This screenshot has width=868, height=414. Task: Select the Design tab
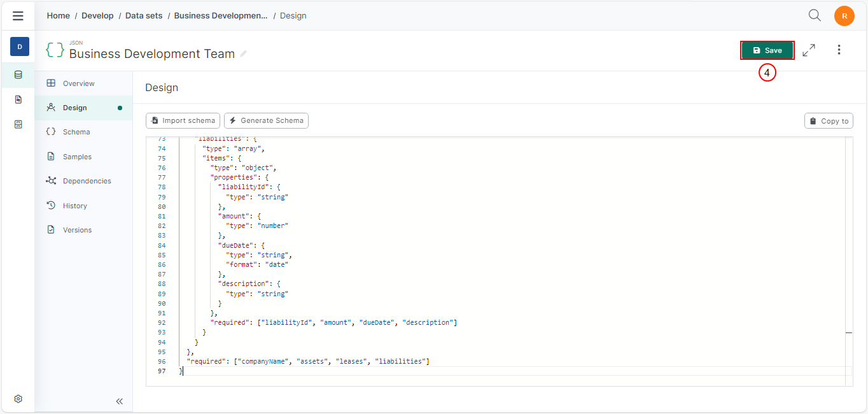(83, 108)
